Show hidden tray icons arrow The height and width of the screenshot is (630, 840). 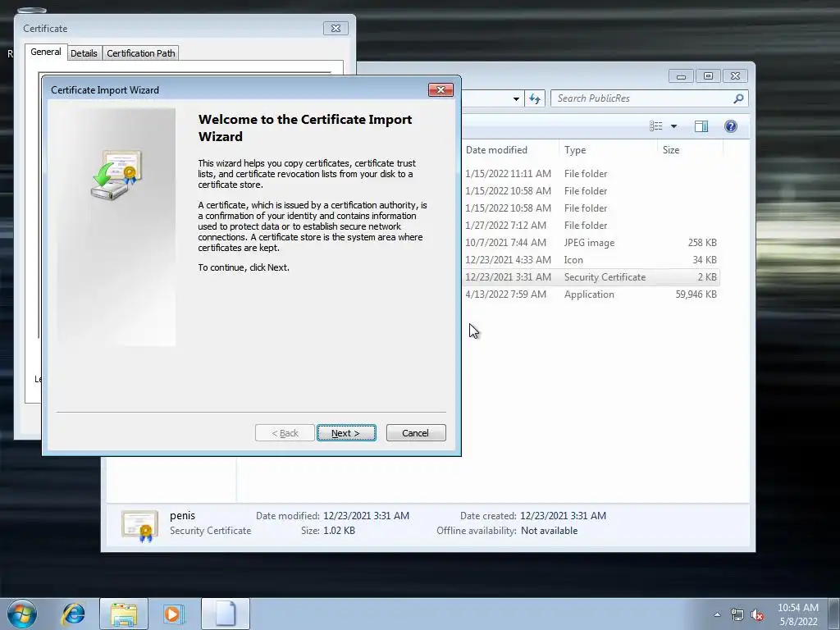tap(717, 614)
